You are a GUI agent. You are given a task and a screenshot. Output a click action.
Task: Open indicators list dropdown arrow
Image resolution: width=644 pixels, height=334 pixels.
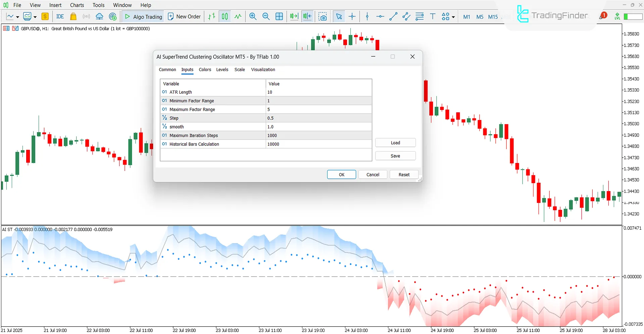35,17
